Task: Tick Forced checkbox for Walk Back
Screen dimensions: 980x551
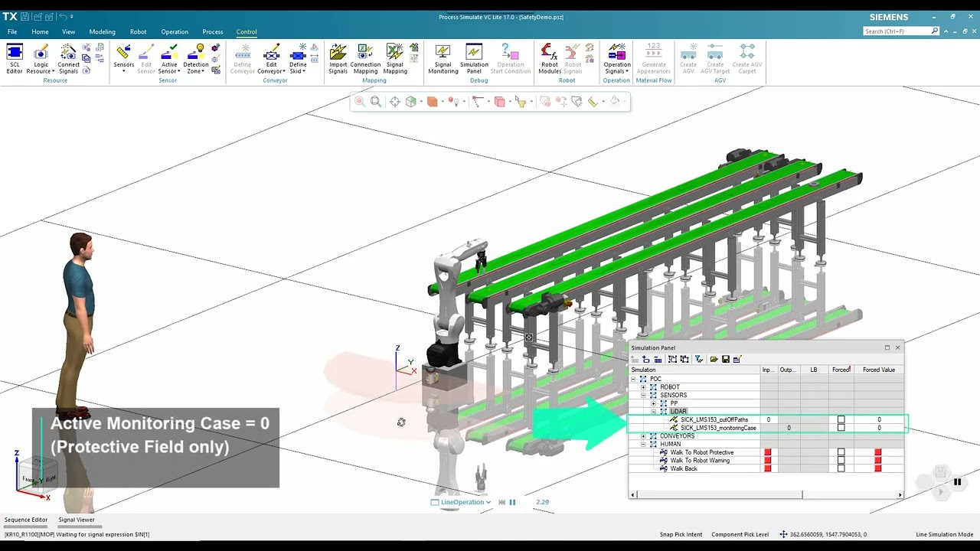Action: (x=841, y=468)
